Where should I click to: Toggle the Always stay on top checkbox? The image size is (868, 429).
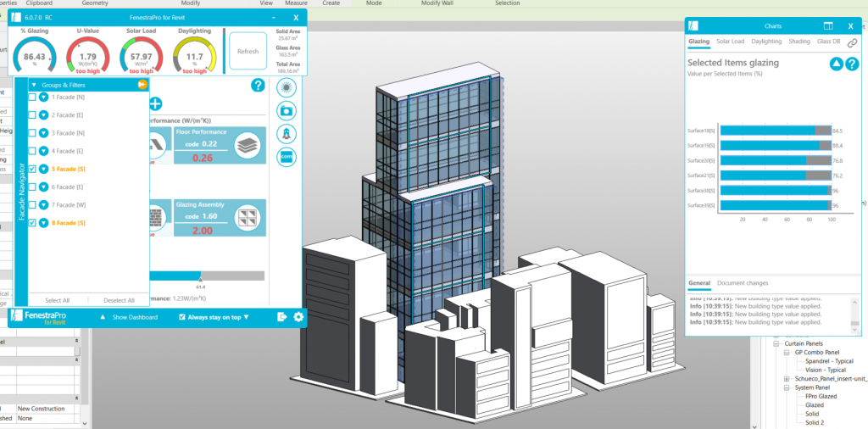pyautogui.click(x=182, y=317)
